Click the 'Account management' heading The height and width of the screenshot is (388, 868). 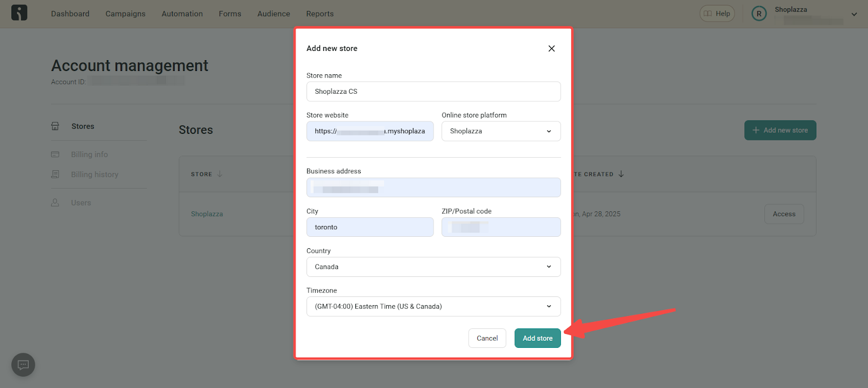pos(130,66)
